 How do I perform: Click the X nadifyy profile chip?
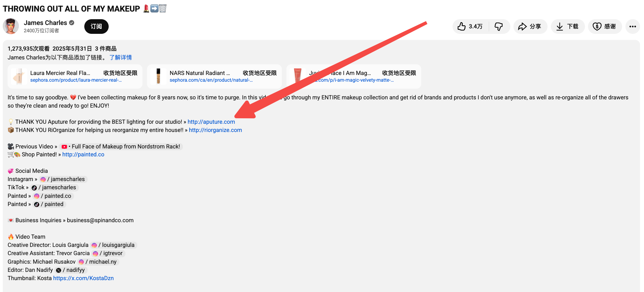pos(71,270)
